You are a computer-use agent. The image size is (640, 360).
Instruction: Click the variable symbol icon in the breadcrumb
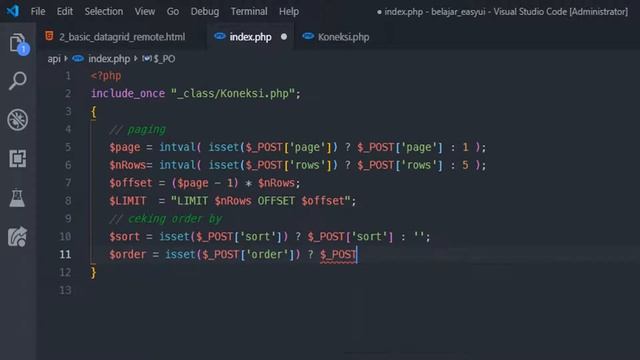tap(147, 59)
